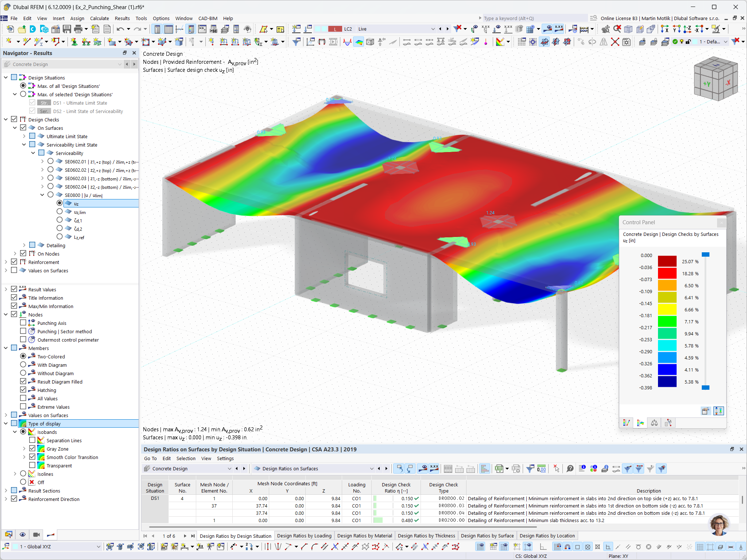
Task: Check the Ultimate Limit State checkbox
Action: 32,136
